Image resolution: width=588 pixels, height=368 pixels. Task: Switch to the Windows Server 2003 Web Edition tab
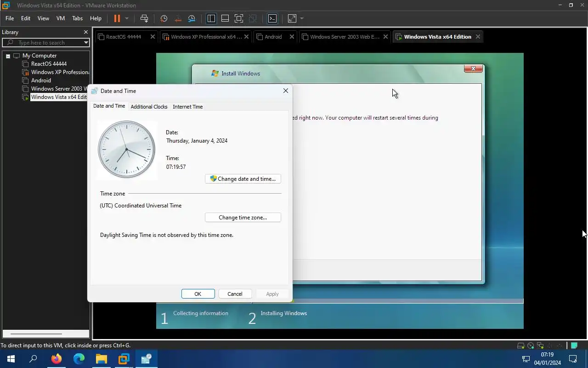click(x=345, y=37)
